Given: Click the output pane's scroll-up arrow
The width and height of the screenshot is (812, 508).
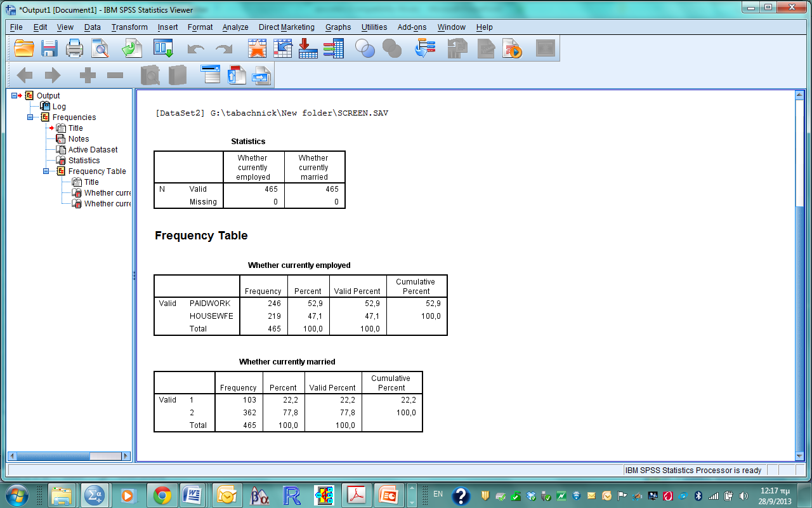Looking at the screenshot, I should [x=799, y=95].
